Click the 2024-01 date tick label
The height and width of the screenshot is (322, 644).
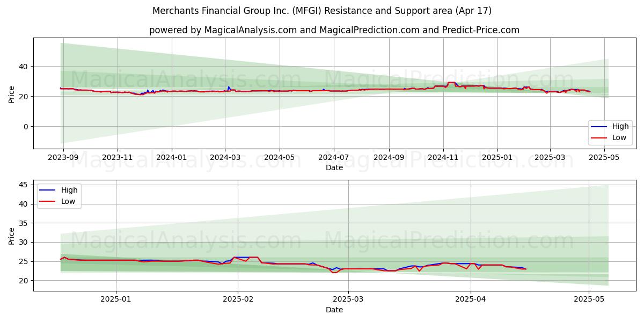172,158
